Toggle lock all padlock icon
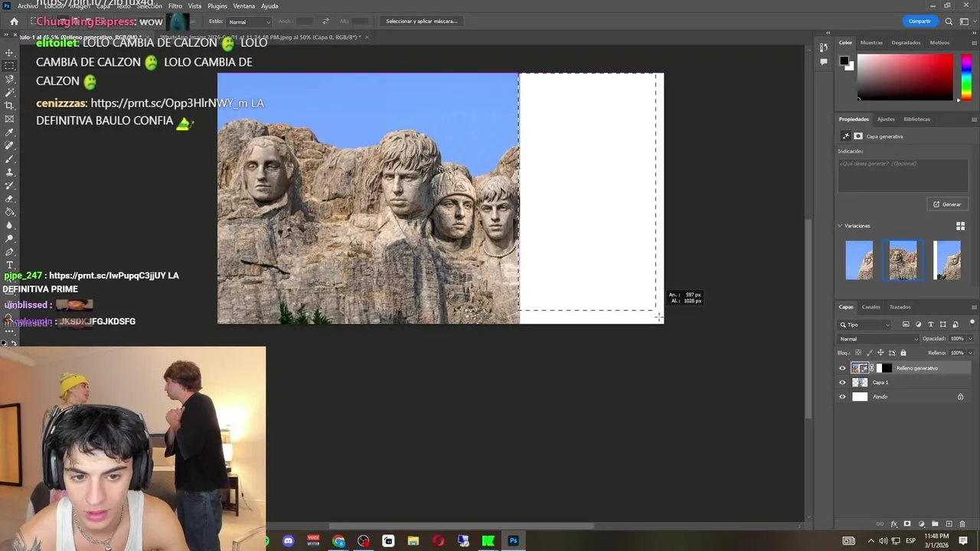This screenshot has width=980, height=551. (x=903, y=353)
